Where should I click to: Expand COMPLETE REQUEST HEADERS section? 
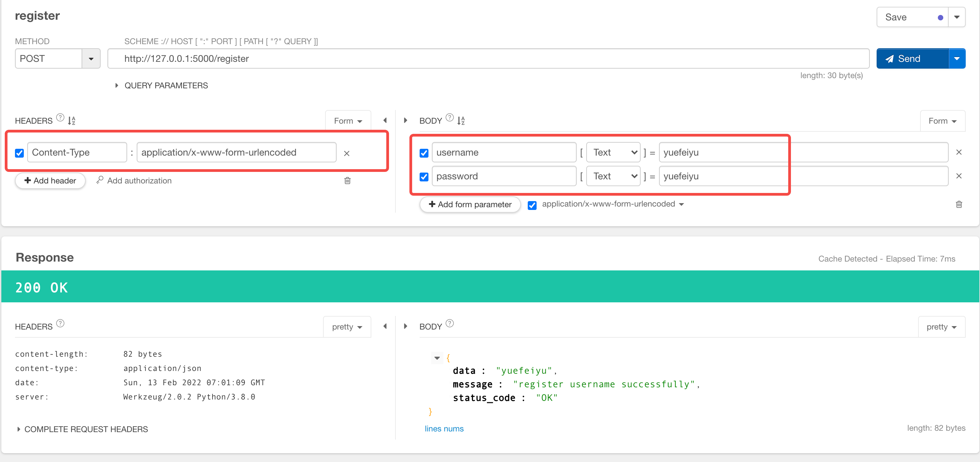click(82, 429)
